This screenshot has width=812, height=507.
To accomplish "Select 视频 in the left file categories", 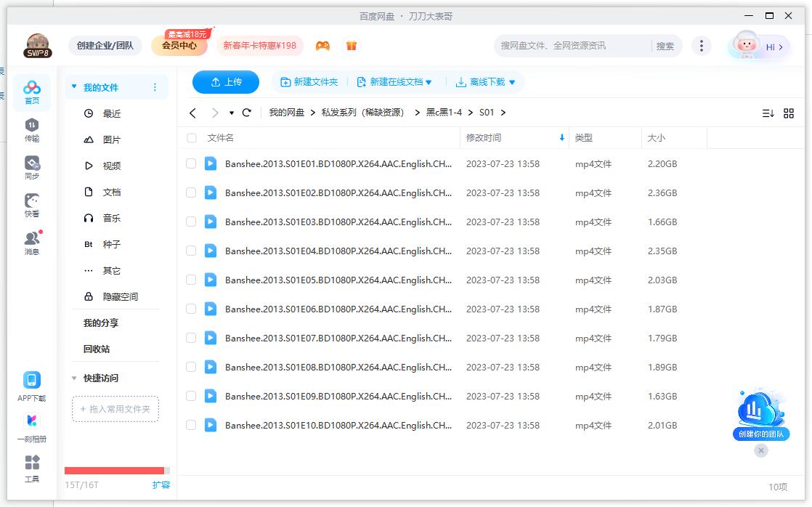I will coord(113,165).
